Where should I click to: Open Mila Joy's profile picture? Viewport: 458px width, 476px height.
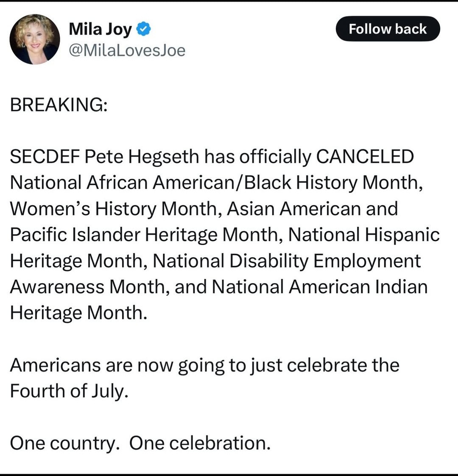[x=34, y=39]
